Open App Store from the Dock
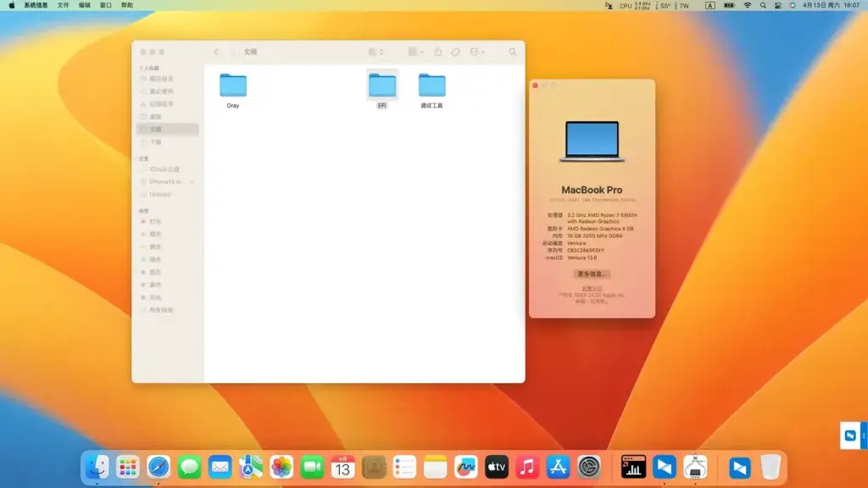Image resolution: width=868 pixels, height=488 pixels. (x=558, y=468)
